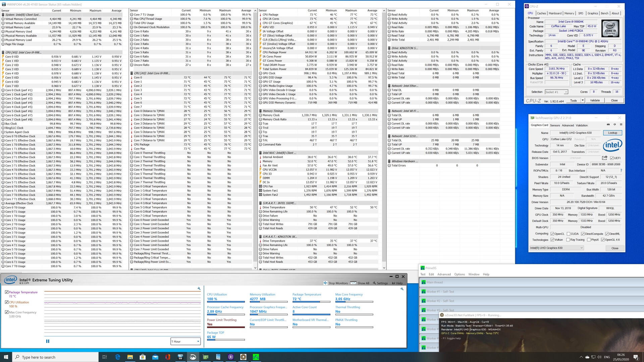Open CPU-Z Tools dropdown arrow
This screenshot has height=362, width=644.
(583, 101)
